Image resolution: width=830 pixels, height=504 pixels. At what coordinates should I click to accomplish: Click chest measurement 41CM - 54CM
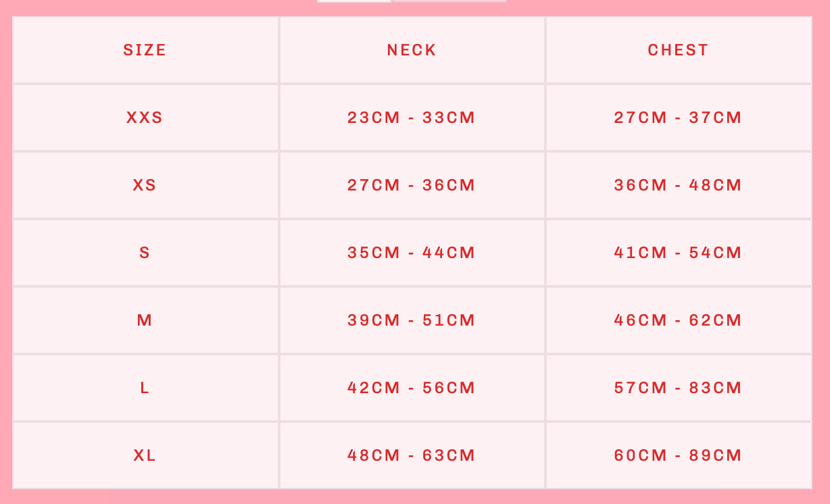(x=678, y=253)
